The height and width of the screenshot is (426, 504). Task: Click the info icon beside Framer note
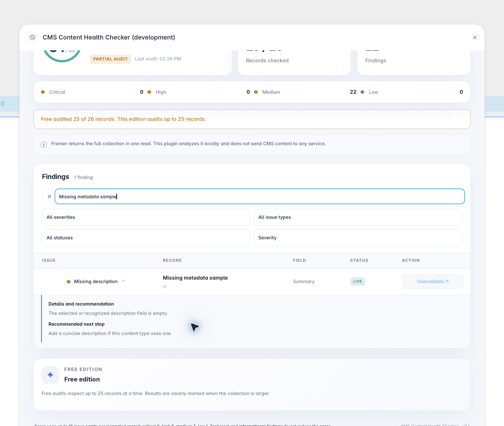click(x=44, y=144)
